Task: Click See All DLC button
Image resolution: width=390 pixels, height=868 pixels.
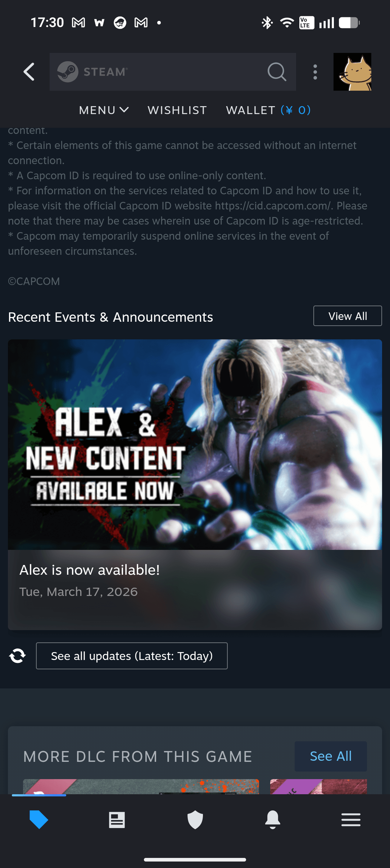Action: pos(331,756)
